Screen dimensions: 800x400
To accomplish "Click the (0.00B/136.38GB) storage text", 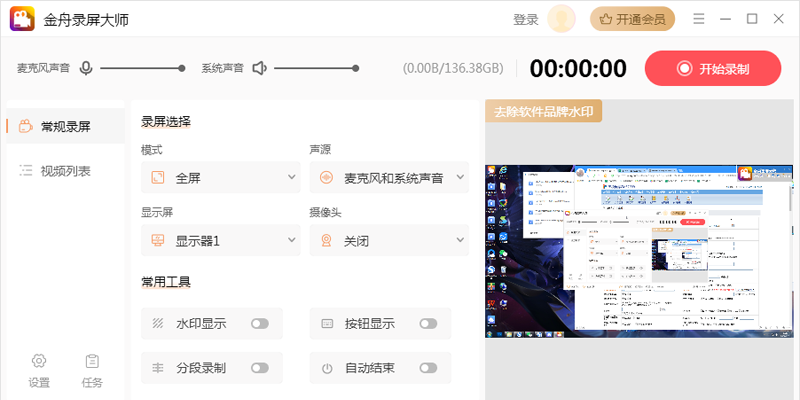I will point(453,68).
